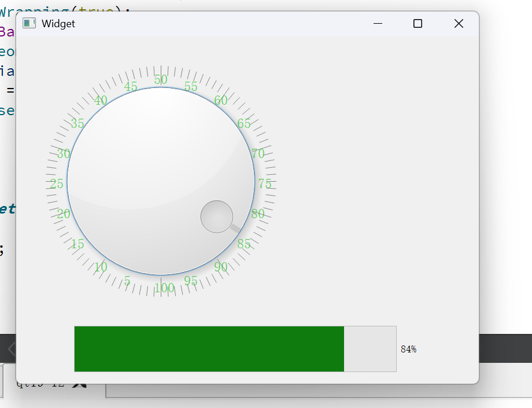The image size is (532, 408).
Task: Click tick label 100 below the dial
Action: (x=164, y=286)
